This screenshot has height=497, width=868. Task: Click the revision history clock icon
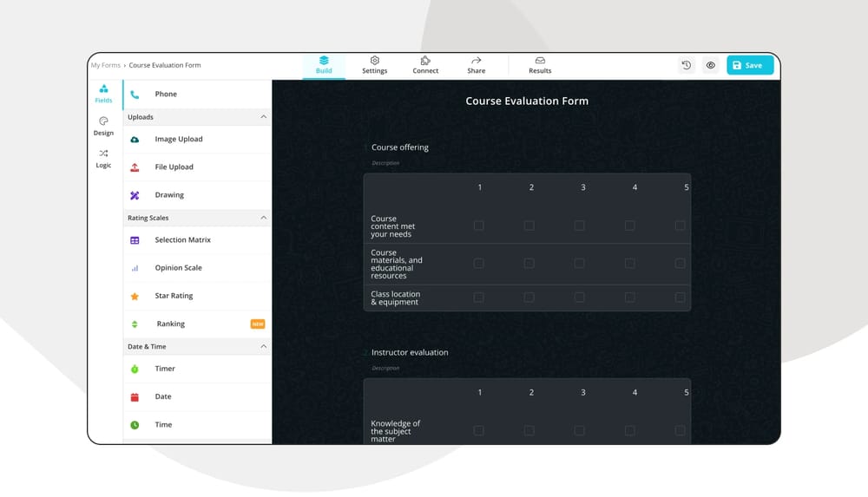coord(687,65)
